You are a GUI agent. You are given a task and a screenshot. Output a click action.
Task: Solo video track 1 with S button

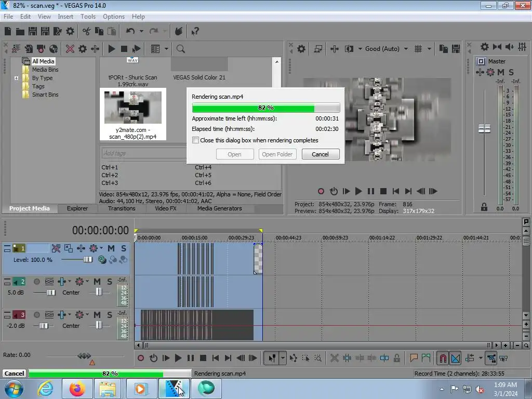(124, 248)
